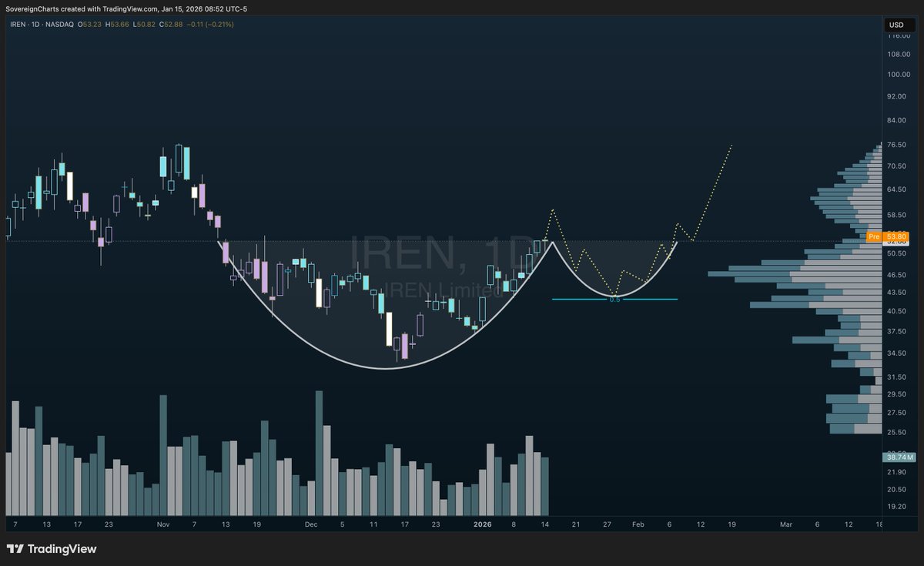Click the Feb label on the time axis
Viewport: 924px width, 566px height.
tap(637, 524)
